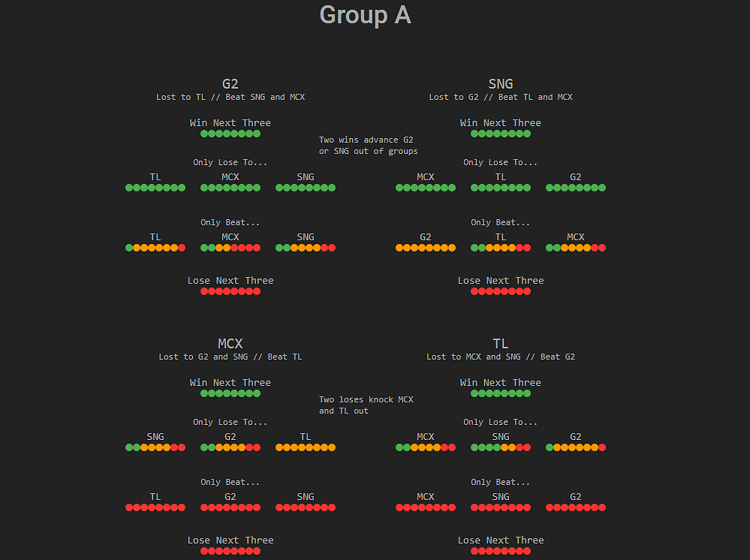Viewport: 750px width, 560px height.
Task: Click red dots under TL's Lose Next Three
Action: 501,551
